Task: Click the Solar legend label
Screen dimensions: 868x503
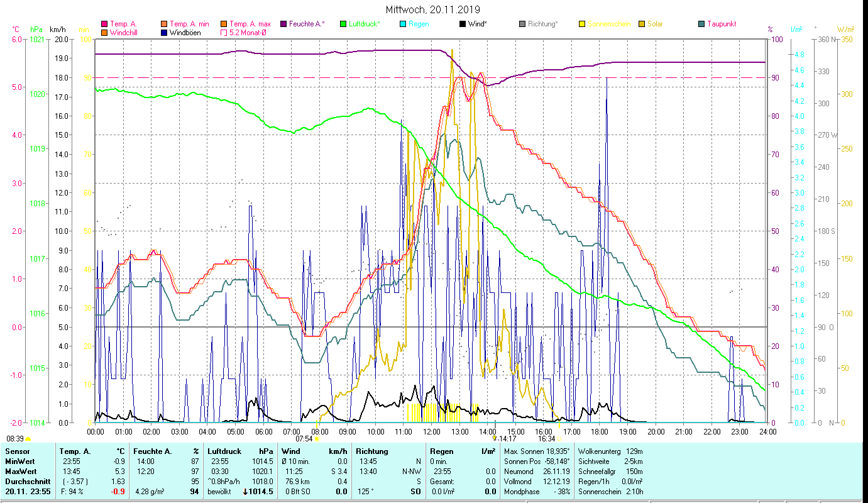Action: click(x=655, y=24)
